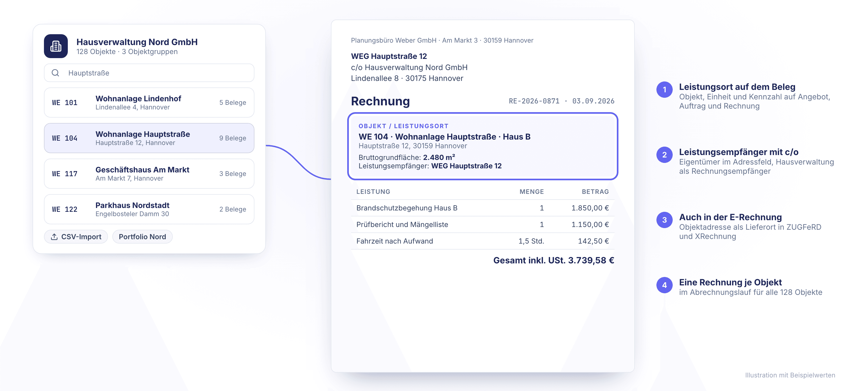The image size is (868, 391).
Task: Click the CSV-Import button
Action: click(x=76, y=237)
